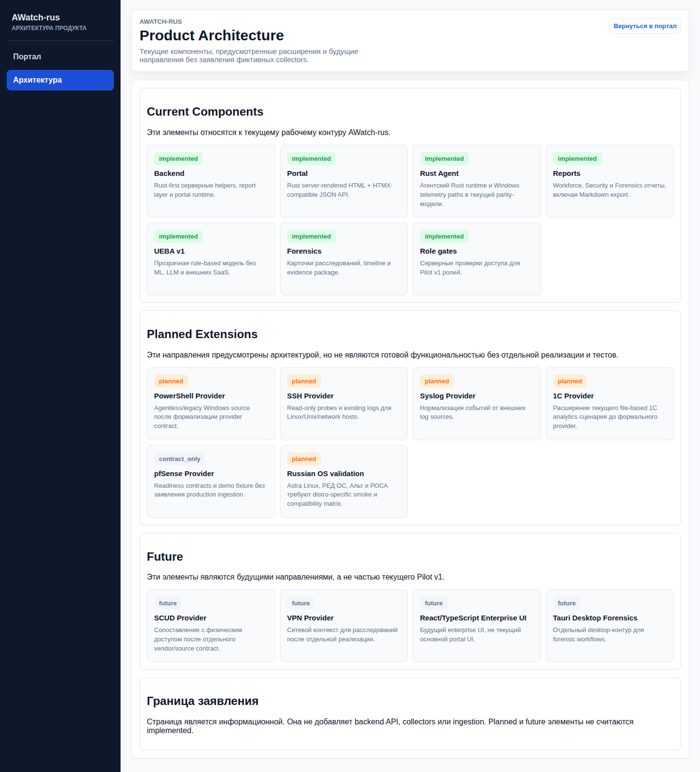Click the Вернуться в портал button
The width and height of the screenshot is (700, 772).
tap(645, 26)
